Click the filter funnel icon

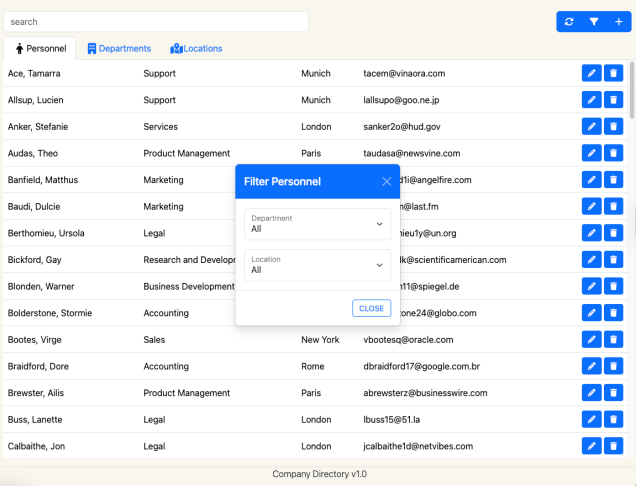(x=593, y=22)
